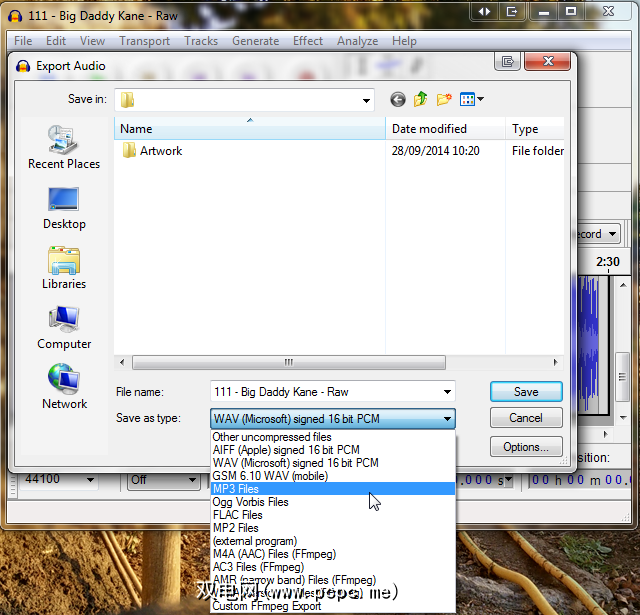Open Desktop location in sidebar

coord(64,209)
